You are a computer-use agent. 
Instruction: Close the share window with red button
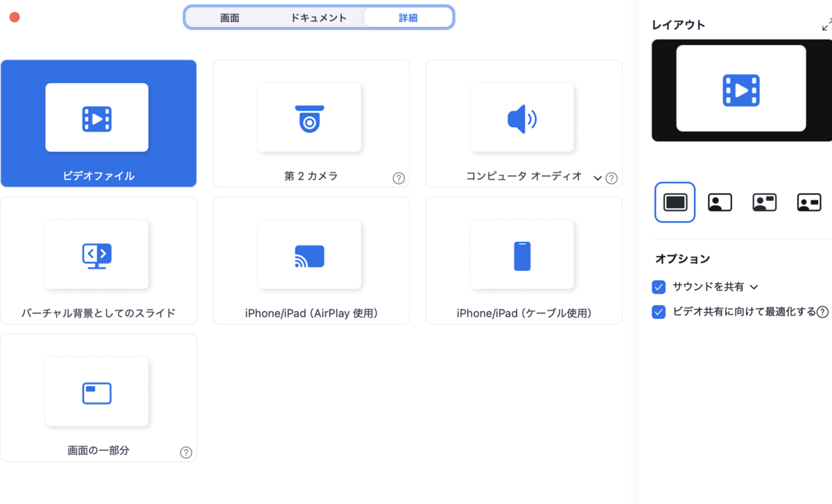click(15, 17)
